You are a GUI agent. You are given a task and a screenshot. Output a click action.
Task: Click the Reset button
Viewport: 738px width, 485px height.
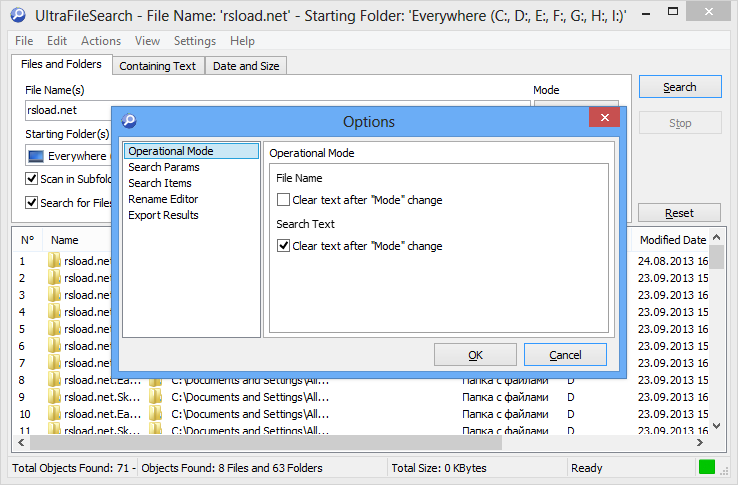click(x=679, y=213)
